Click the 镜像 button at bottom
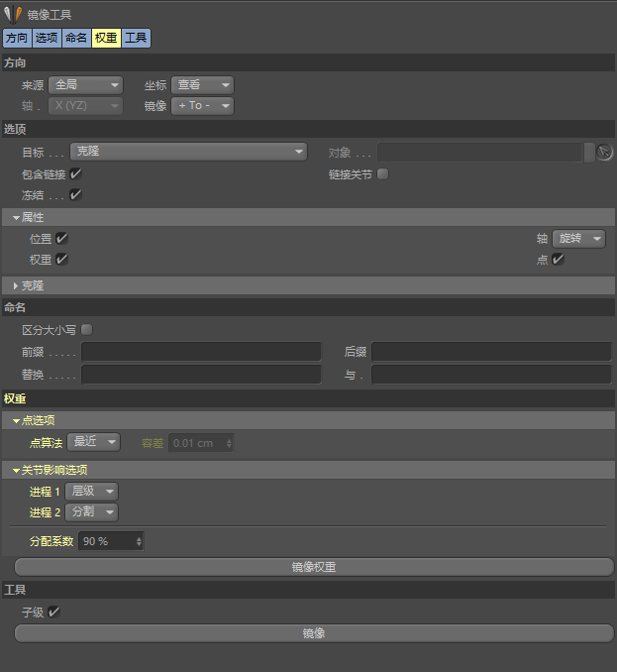The height and width of the screenshot is (672, 617). point(313,633)
